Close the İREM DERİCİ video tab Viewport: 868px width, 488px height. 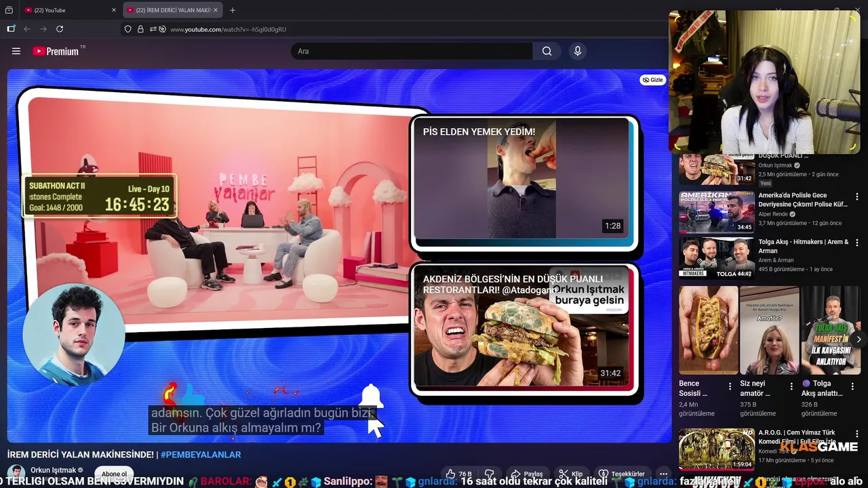click(x=216, y=10)
